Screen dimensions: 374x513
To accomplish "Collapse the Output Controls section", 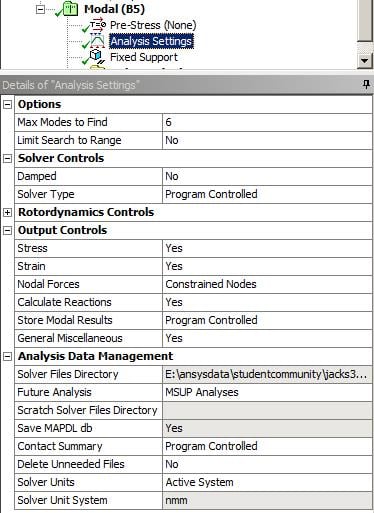I will point(7,230).
